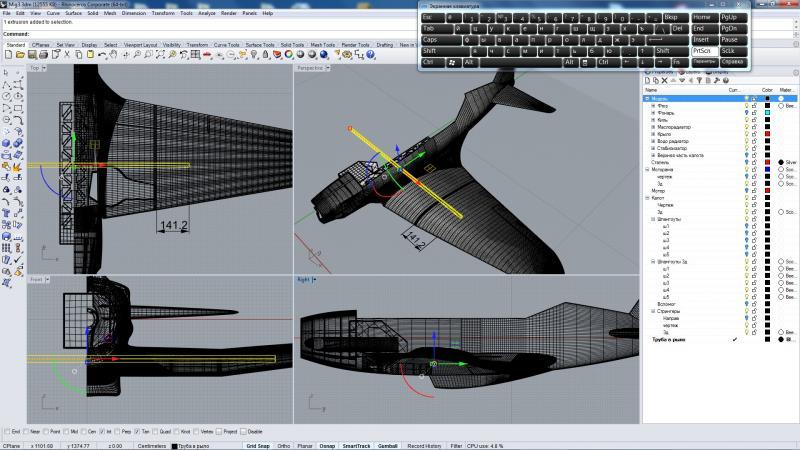Click the Open file folder icon

(x=17, y=55)
